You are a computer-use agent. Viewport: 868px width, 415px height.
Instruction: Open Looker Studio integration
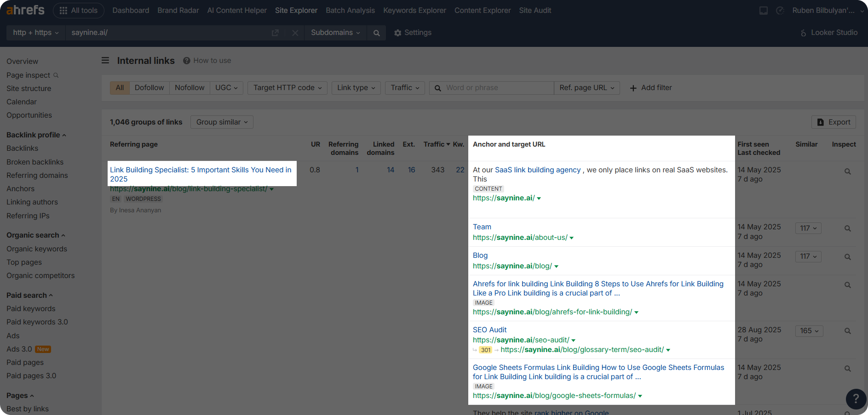(829, 33)
